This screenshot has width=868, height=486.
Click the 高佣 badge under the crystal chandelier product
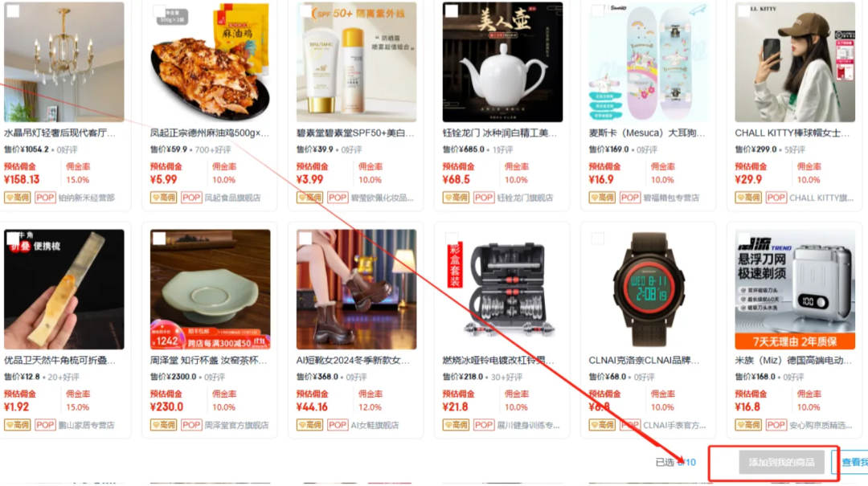click(17, 198)
